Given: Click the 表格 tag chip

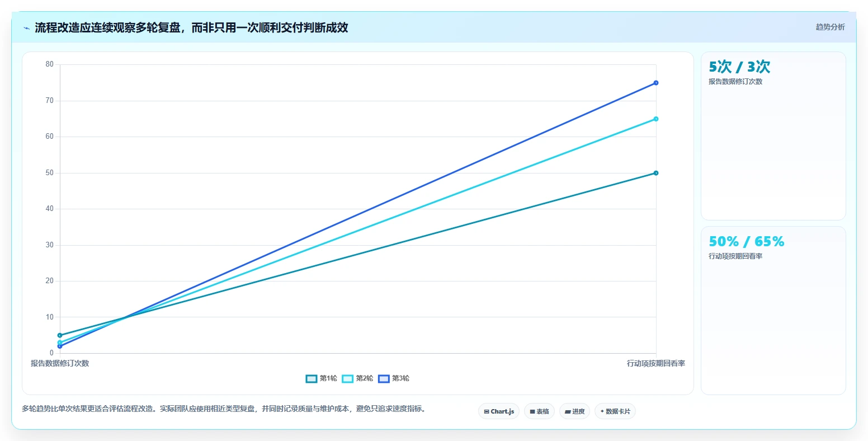Looking at the screenshot, I should (539, 411).
